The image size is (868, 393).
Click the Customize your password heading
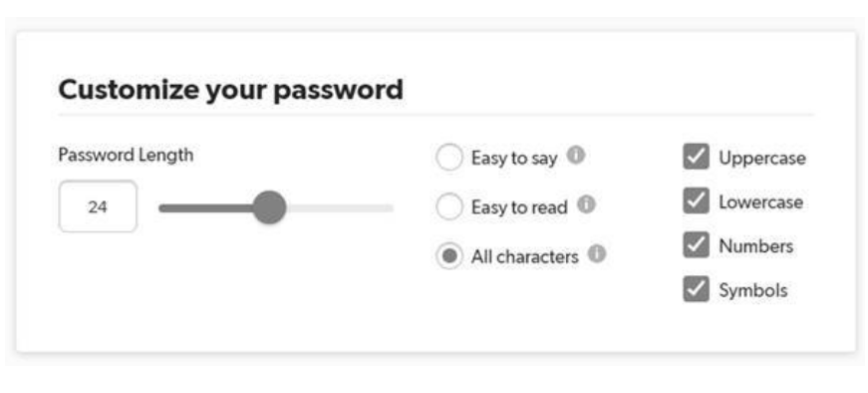click(231, 91)
